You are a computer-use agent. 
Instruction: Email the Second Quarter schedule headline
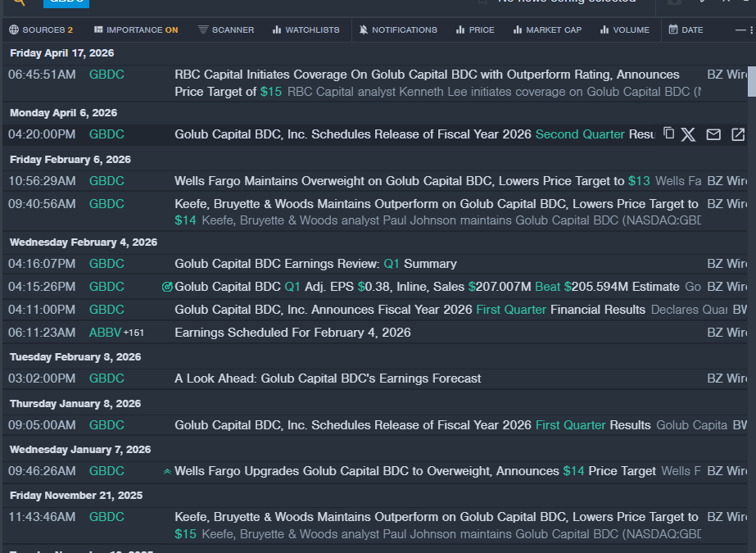coord(713,134)
